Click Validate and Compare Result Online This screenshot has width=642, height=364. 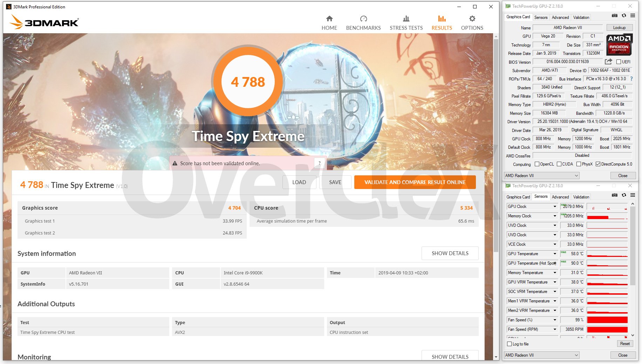tap(415, 182)
